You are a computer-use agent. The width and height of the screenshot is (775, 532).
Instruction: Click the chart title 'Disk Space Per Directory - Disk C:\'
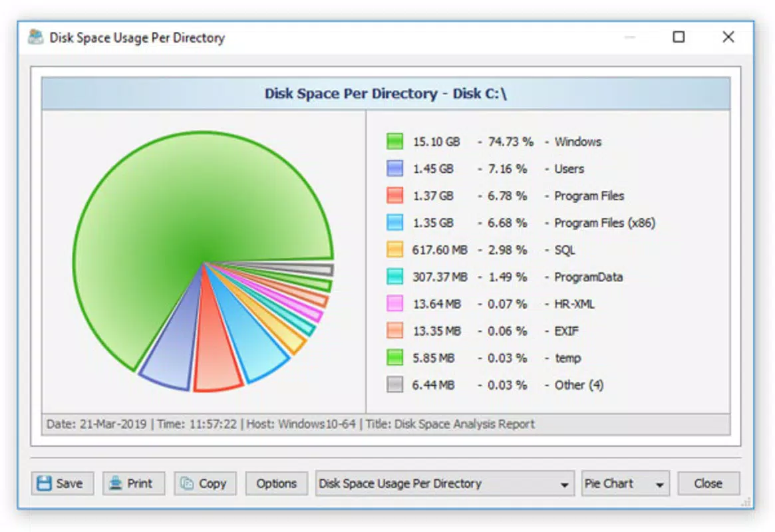click(386, 93)
